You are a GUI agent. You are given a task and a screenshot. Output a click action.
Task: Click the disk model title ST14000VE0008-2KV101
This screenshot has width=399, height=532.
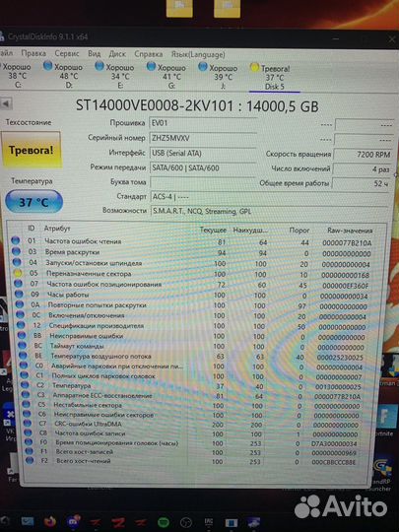(155, 105)
